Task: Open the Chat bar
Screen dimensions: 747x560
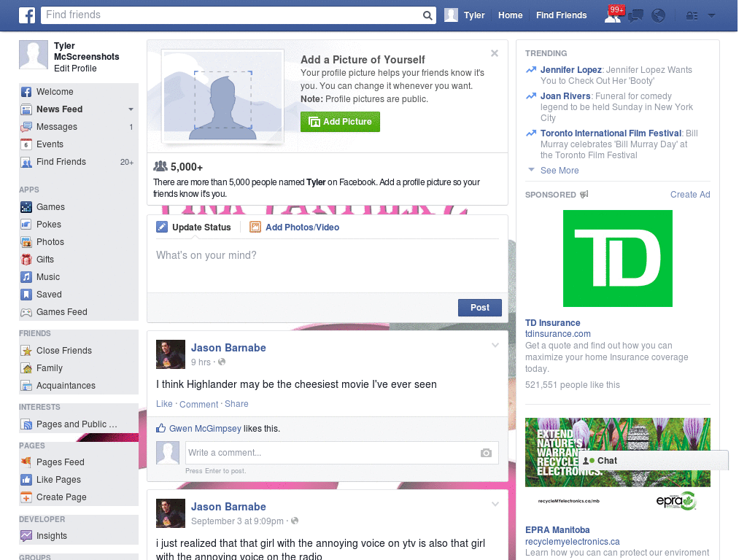Action: pos(654,461)
